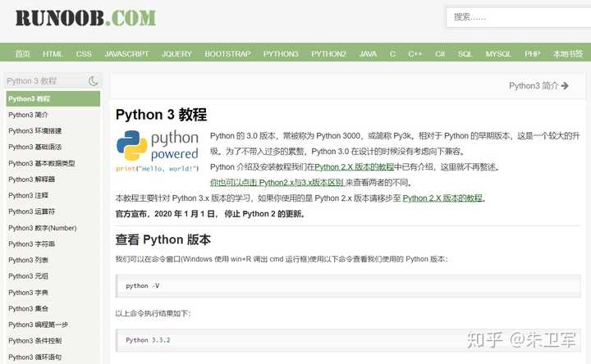Viewport: 591px width, 364px height.
Task: Open BOOTSTRAP in the navigation bar
Action: (x=227, y=54)
